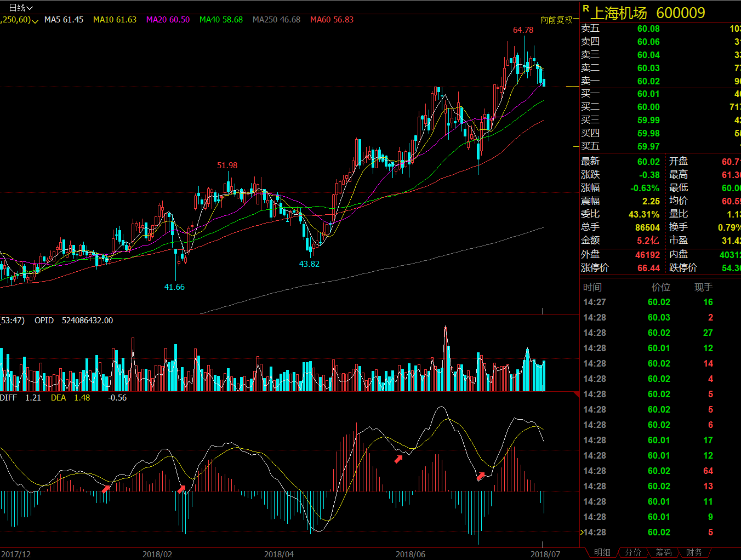Select the MA250 46.68 indicator label

[x=276, y=20]
